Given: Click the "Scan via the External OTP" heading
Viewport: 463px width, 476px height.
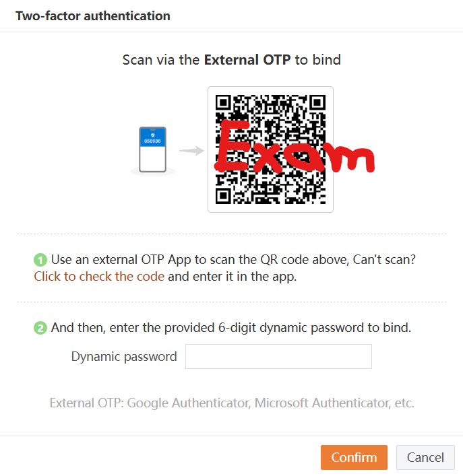Looking at the screenshot, I should pyautogui.click(x=231, y=60).
